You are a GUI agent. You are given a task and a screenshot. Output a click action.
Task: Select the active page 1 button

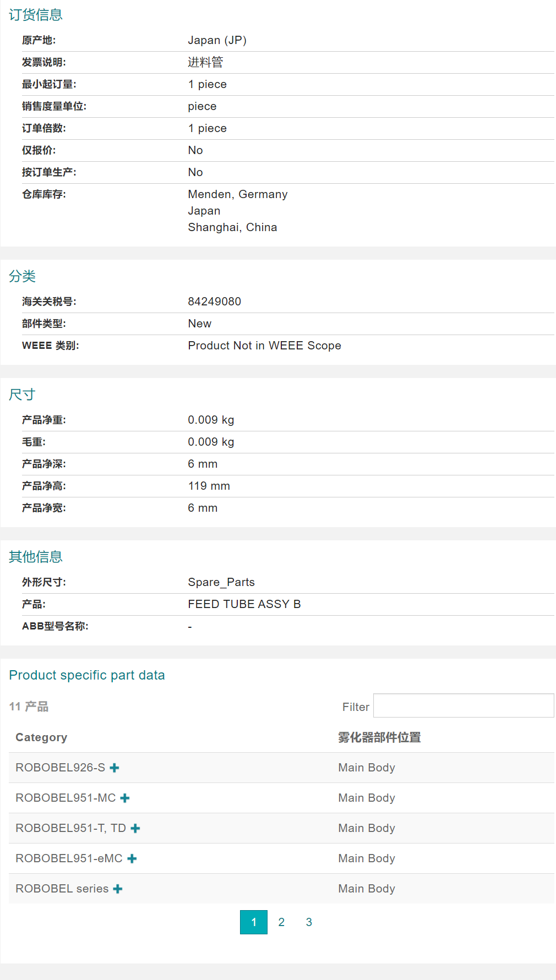pos(254,922)
